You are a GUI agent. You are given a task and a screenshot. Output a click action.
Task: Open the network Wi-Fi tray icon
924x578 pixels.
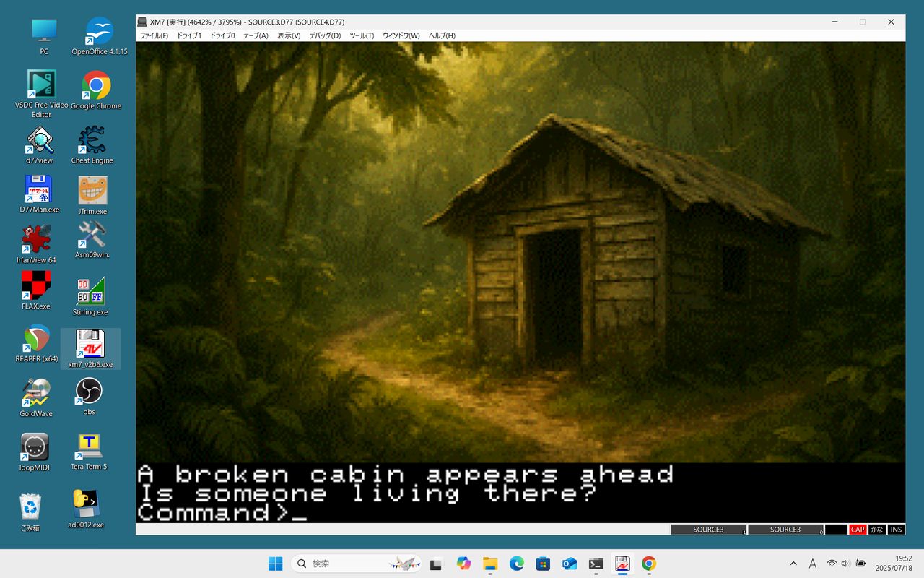(832, 564)
